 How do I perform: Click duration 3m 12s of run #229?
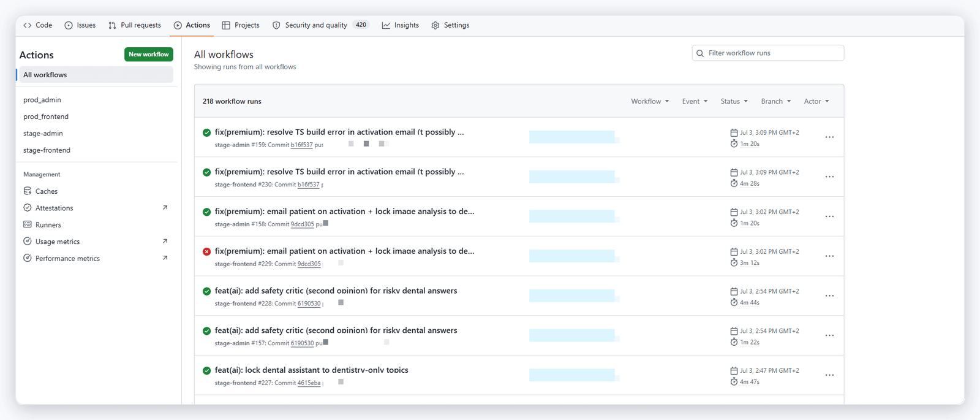[749, 263]
